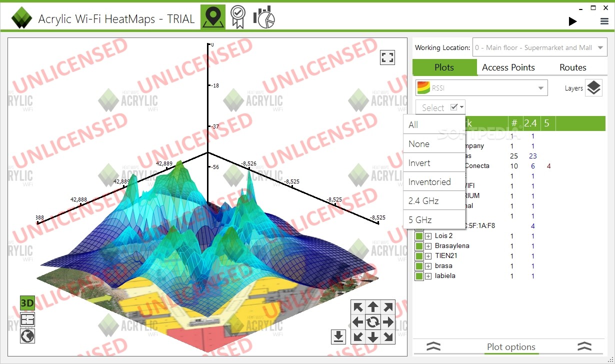Open the site survey map-pin view
Image resolution: width=615 pixels, height=364 pixels.
213,17
